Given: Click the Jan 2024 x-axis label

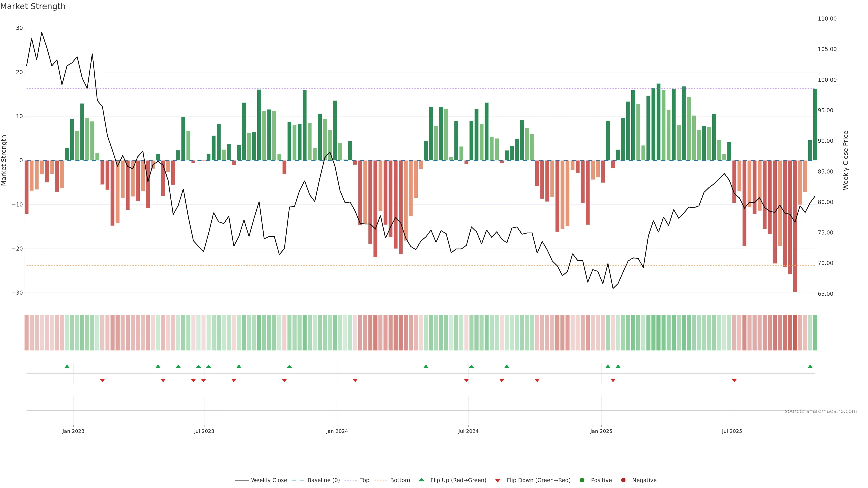Looking at the screenshot, I should coord(337,431).
